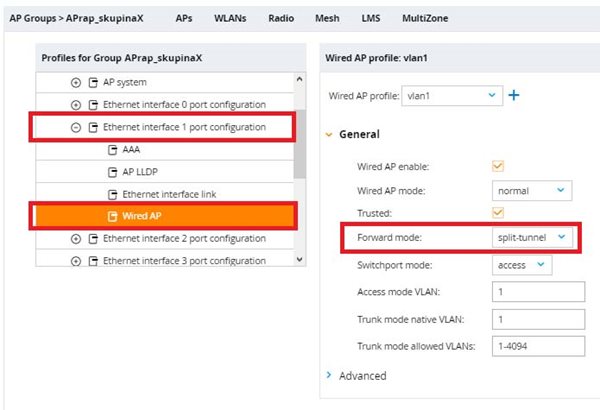This screenshot has width=600, height=410.
Task: Click Ethernet interface 0 port configuration icon
Action: coord(93,105)
